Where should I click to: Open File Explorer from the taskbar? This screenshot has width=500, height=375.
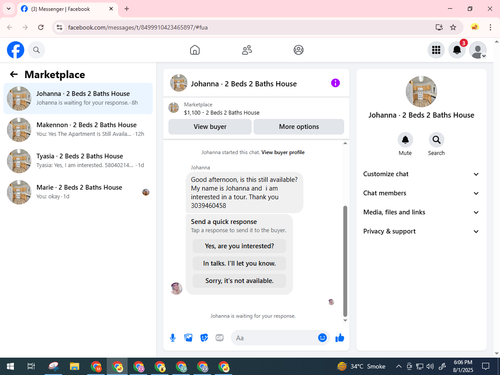74,367
